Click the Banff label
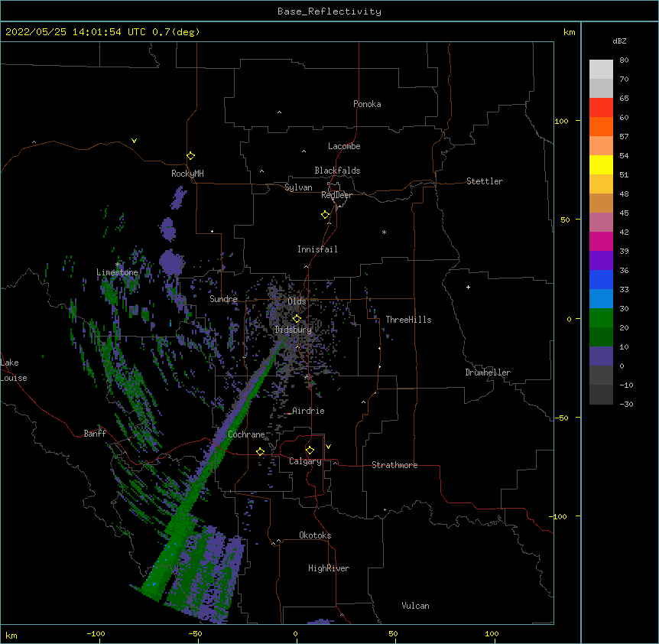Screen dimensions: 659x644 coord(95,434)
